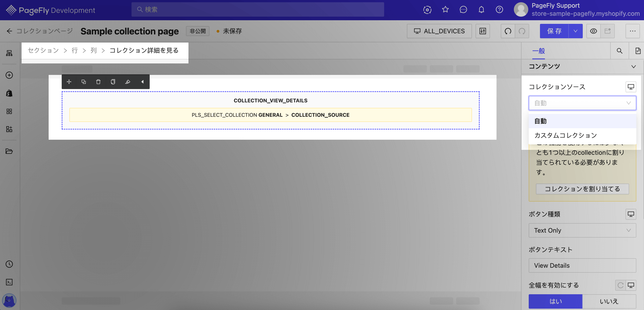Screen dimensions: 644x310
Task: Switch to the 一般 tab
Action: point(538,51)
